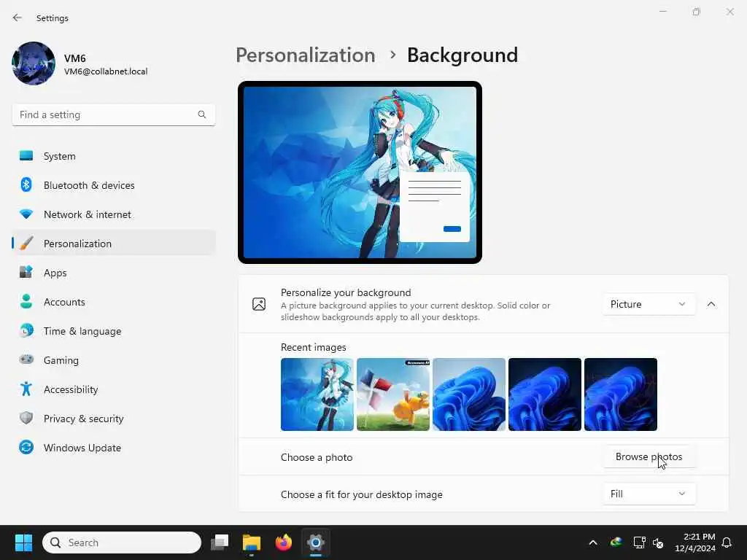Open Gaming settings

pyautogui.click(x=113, y=360)
